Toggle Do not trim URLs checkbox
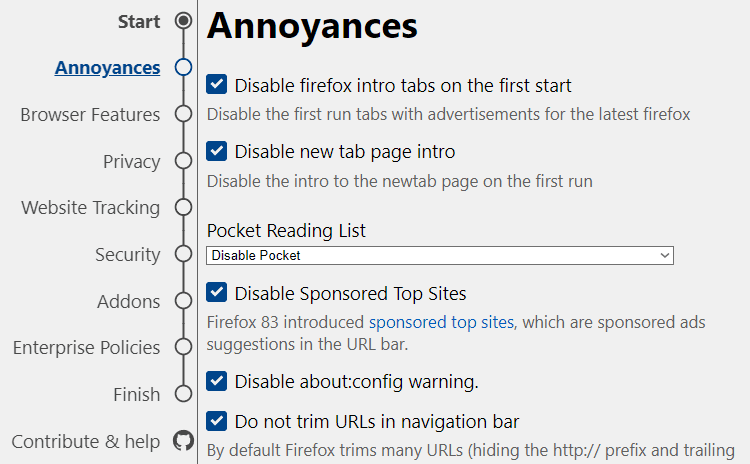This screenshot has width=750, height=464. (217, 421)
